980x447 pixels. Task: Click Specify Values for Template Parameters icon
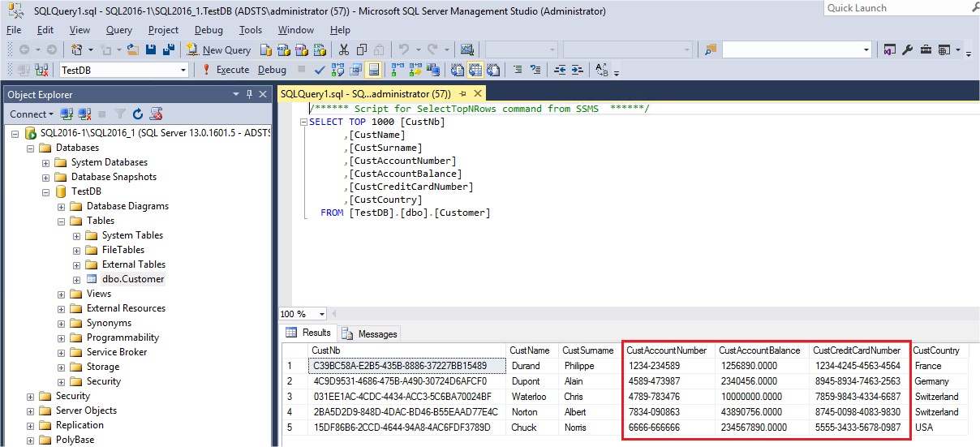click(x=601, y=70)
